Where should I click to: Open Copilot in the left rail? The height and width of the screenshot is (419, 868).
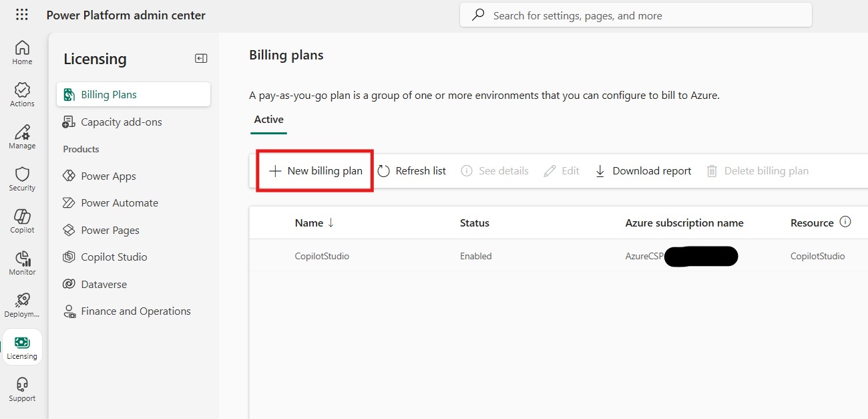[x=22, y=221]
